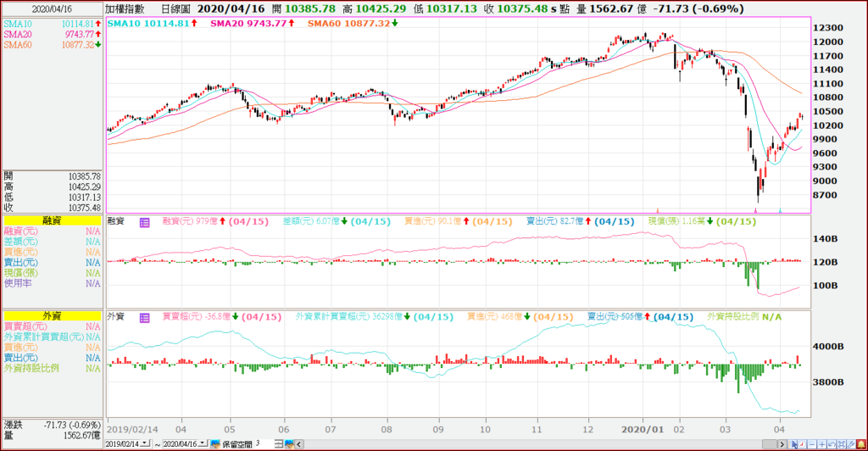
Task: Open settings via wrench icon
Action: [851, 444]
